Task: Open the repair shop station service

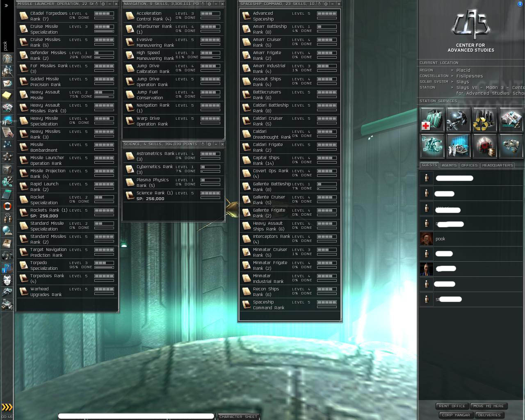Action: point(459,119)
